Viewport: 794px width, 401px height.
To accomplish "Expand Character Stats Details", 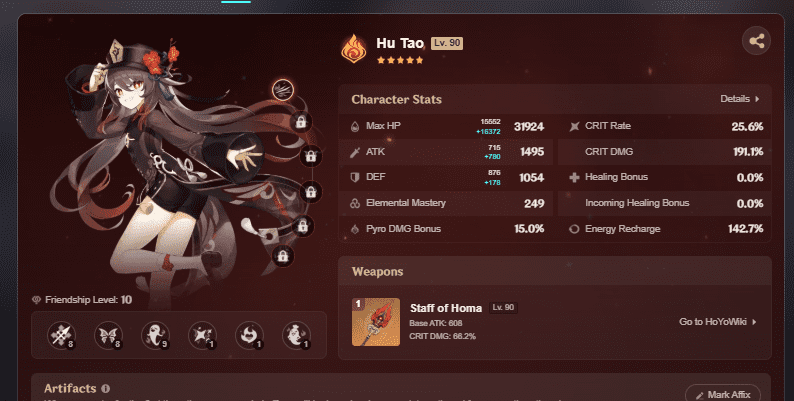I will (740, 99).
